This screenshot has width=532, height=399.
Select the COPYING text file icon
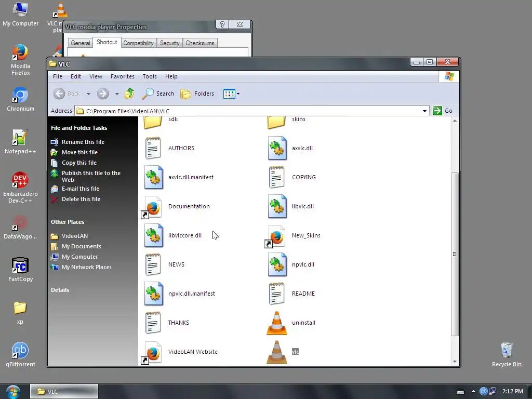click(x=276, y=177)
